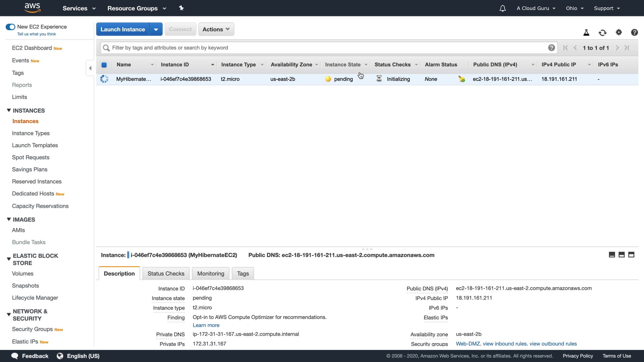644x362 pixels.
Task: Open table settings gear icon
Action: [619, 32]
